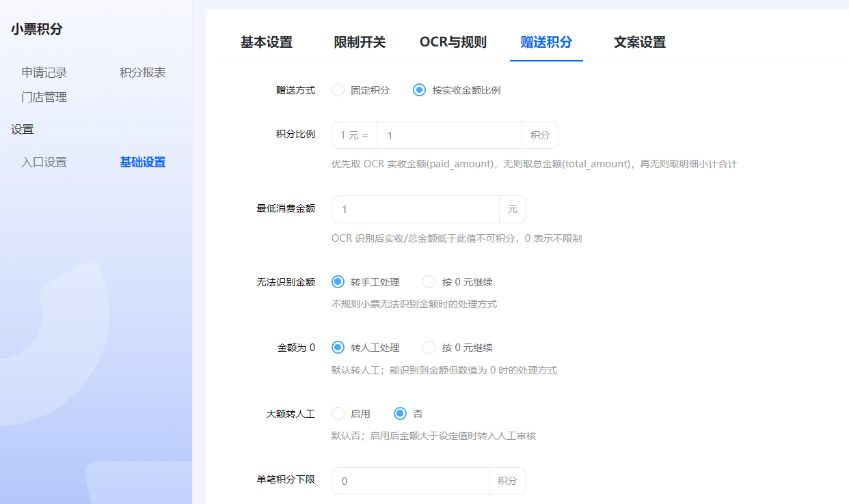
Task: Switch to the 基本设置 tab
Action: click(267, 42)
